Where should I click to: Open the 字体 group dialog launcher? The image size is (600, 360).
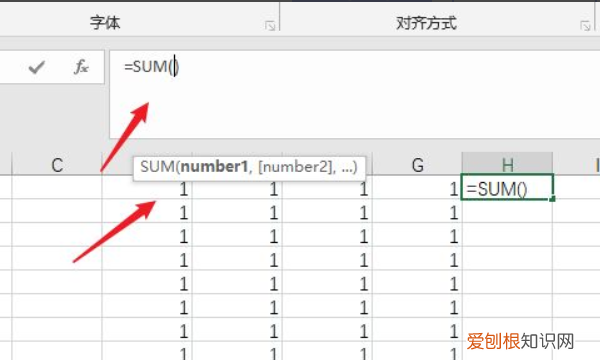coord(270,26)
